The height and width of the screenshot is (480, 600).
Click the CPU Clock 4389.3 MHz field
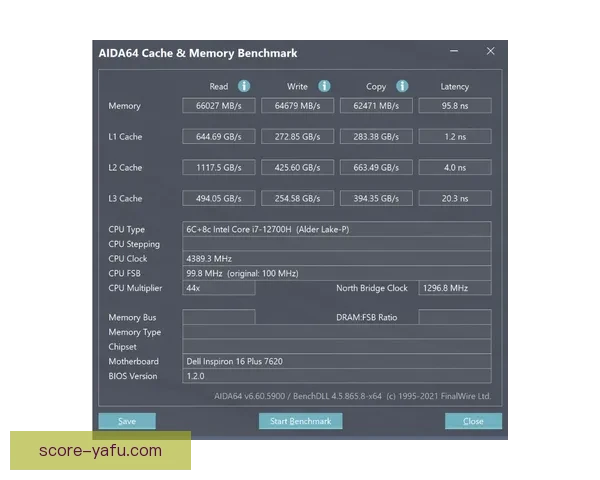pos(337,258)
